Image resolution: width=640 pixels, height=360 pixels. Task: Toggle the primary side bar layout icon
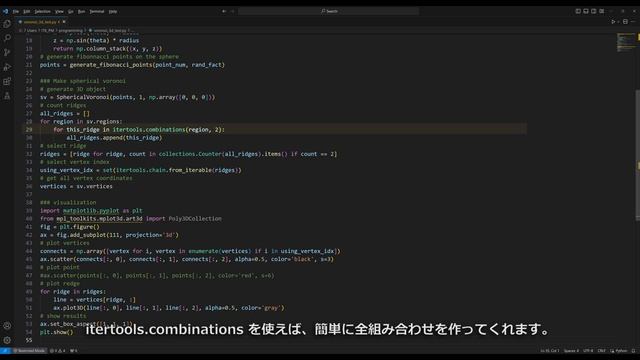(578, 11)
